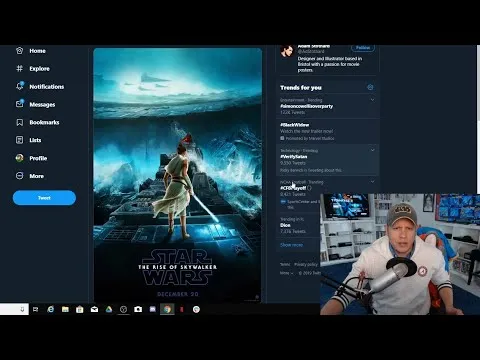The width and height of the screenshot is (480, 360).
Task: Go to Bookmarks label
Action: tap(44, 122)
